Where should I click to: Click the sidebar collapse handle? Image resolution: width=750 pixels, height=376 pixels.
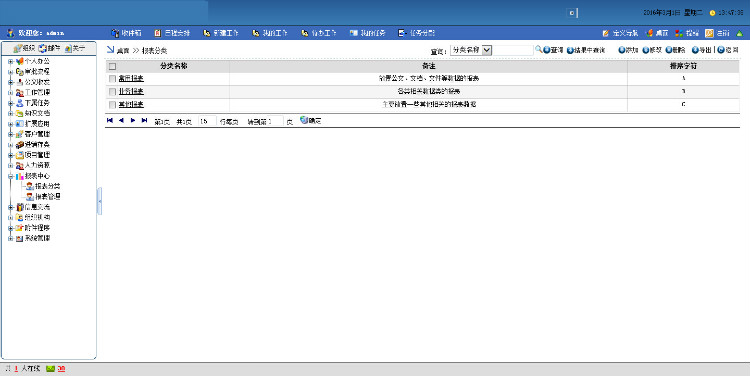click(99, 201)
